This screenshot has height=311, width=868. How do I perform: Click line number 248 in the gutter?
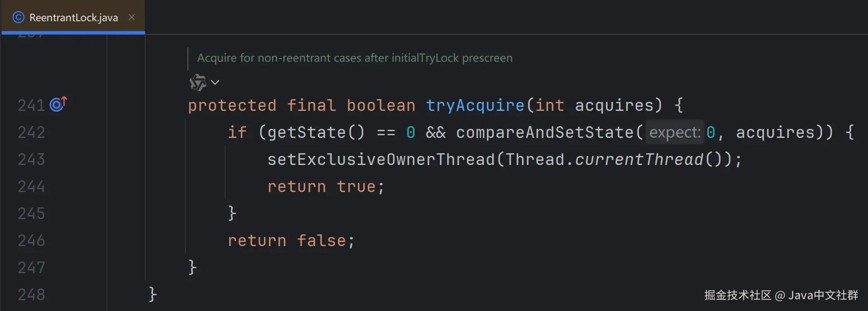coord(32,295)
